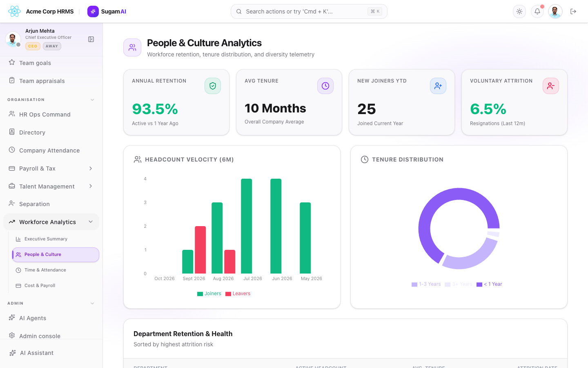Open the notifications bell
This screenshot has width=588, height=368.
coord(537,11)
